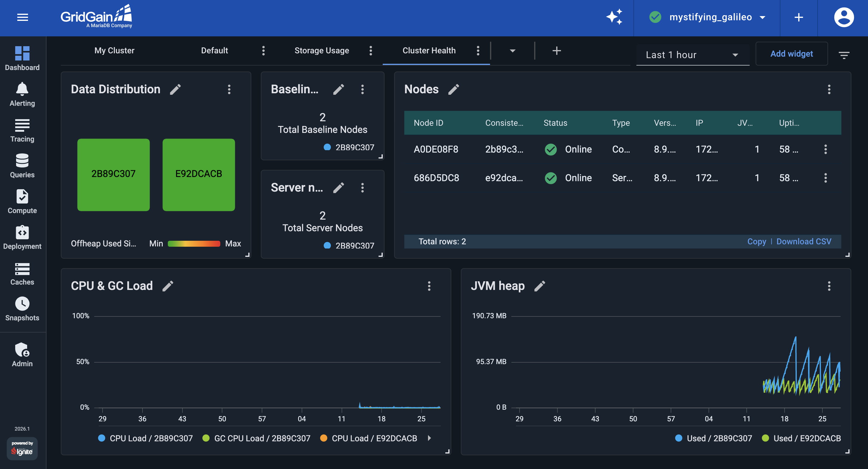Image resolution: width=868 pixels, height=469 pixels.
Task: Click the Type column header in Nodes
Action: tap(621, 123)
